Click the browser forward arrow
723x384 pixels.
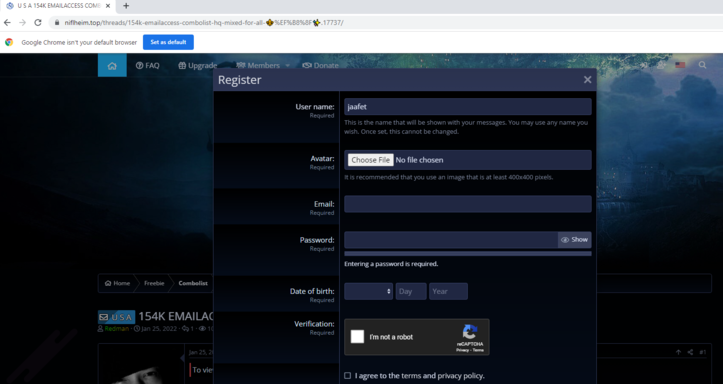tap(23, 22)
